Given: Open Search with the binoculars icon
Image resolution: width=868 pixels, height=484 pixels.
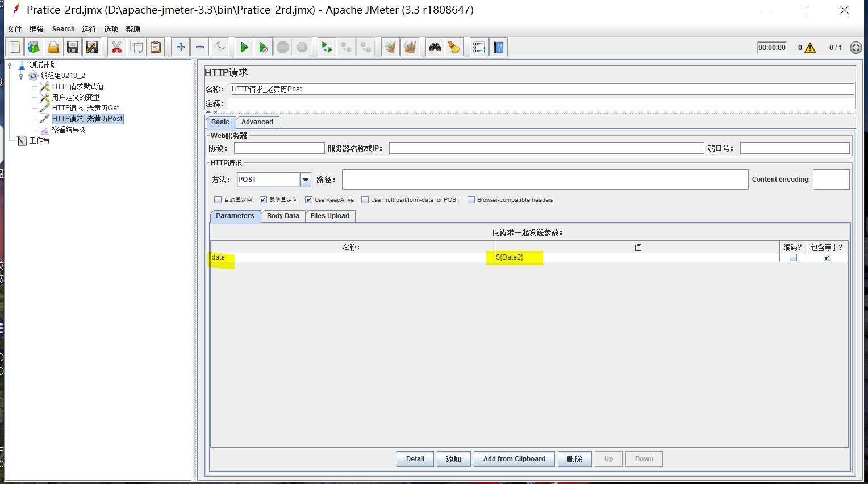Looking at the screenshot, I should (435, 47).
